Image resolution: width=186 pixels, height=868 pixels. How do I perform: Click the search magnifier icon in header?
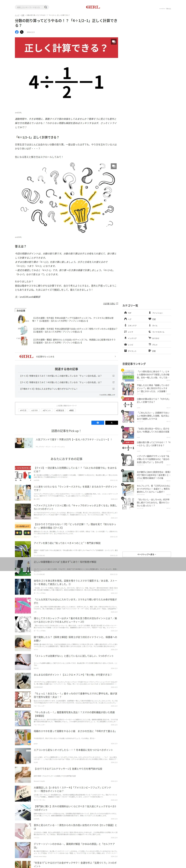pyautogui.click(x=46, y=7)
